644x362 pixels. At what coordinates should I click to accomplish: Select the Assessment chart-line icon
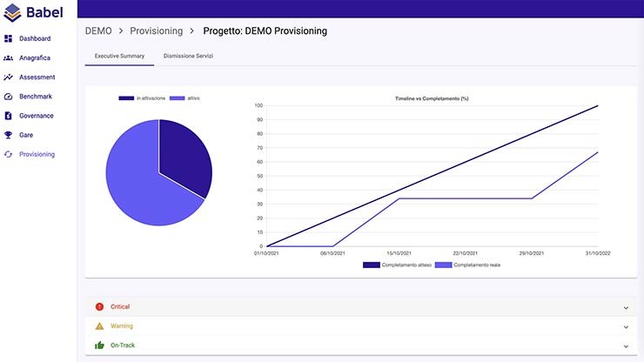[x=8, y=77]
